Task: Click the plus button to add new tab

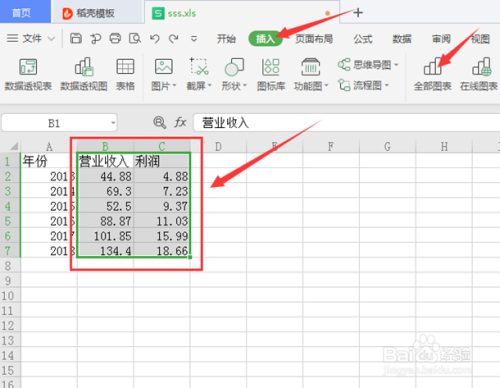Action: [358, 13]
